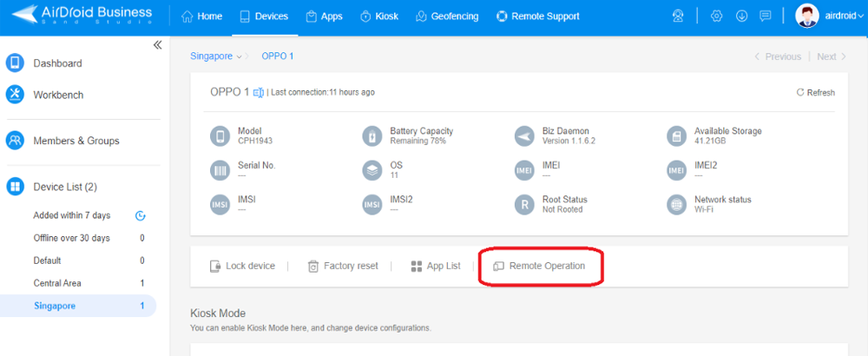The height and width of the screenshot is (356, 868).
Task: Switch to the Devices tab
Action: (265, 16)
